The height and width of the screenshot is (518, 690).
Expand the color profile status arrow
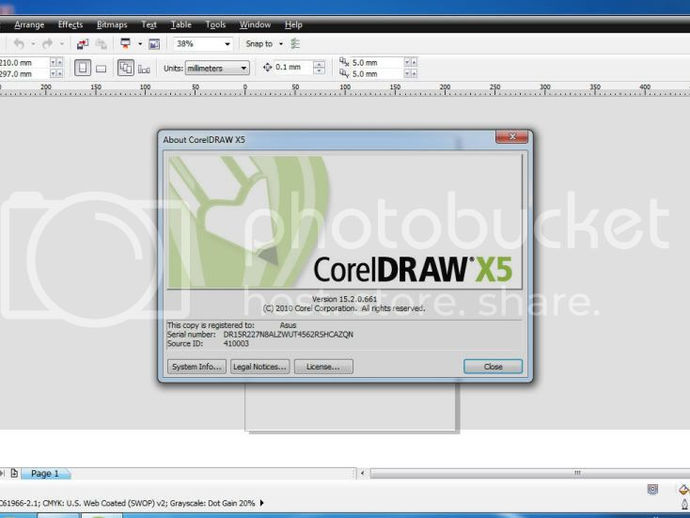coord(262,503)
